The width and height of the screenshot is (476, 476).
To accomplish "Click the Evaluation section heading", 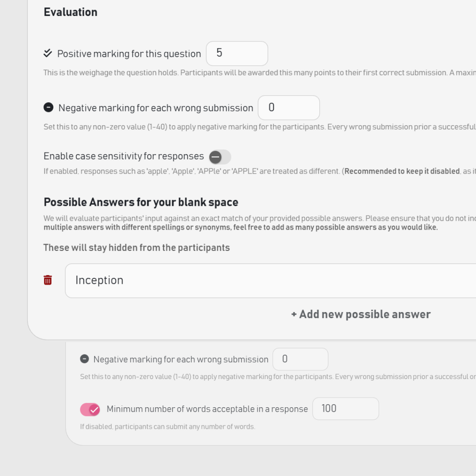I will (71, 12).
